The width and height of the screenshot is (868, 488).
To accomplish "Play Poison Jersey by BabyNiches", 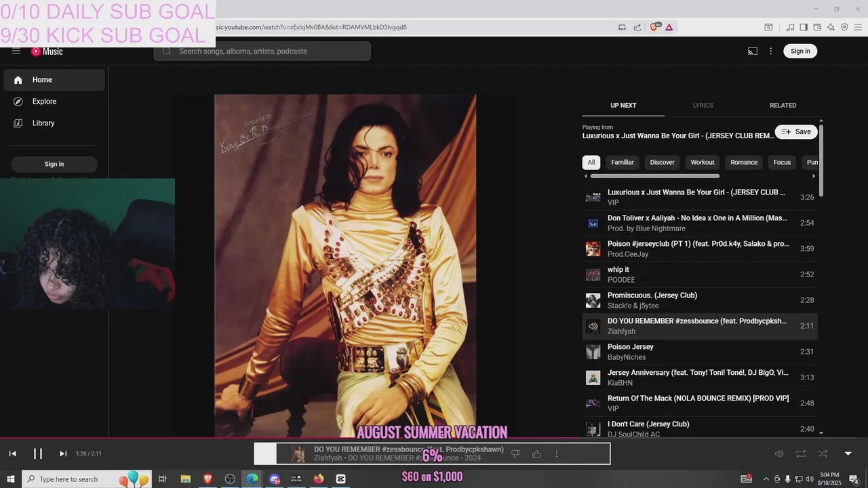I will tap(700, 352).
